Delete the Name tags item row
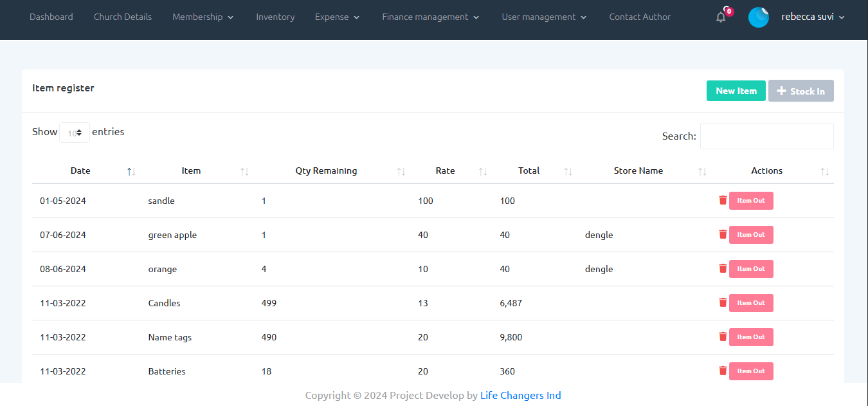 723,337
